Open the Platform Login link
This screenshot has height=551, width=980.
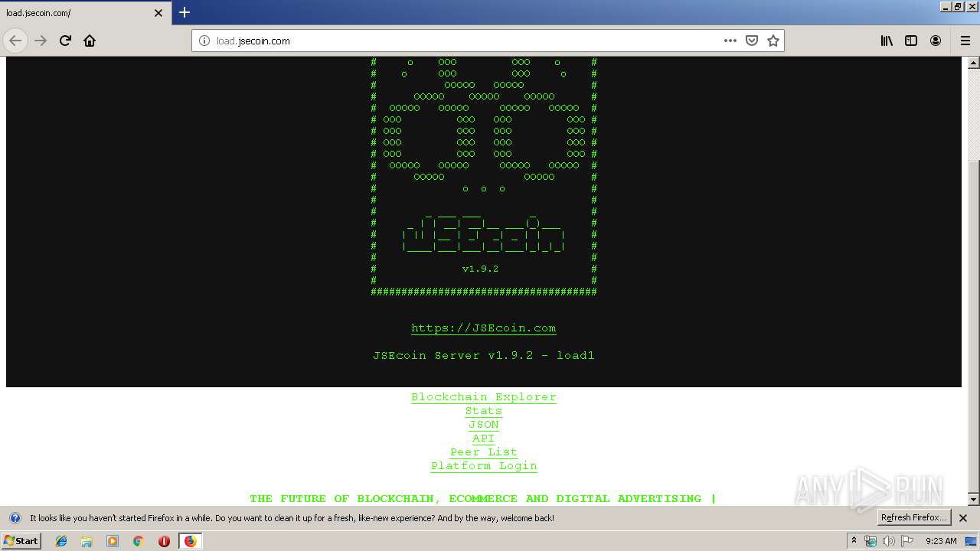tap(484, 465)
